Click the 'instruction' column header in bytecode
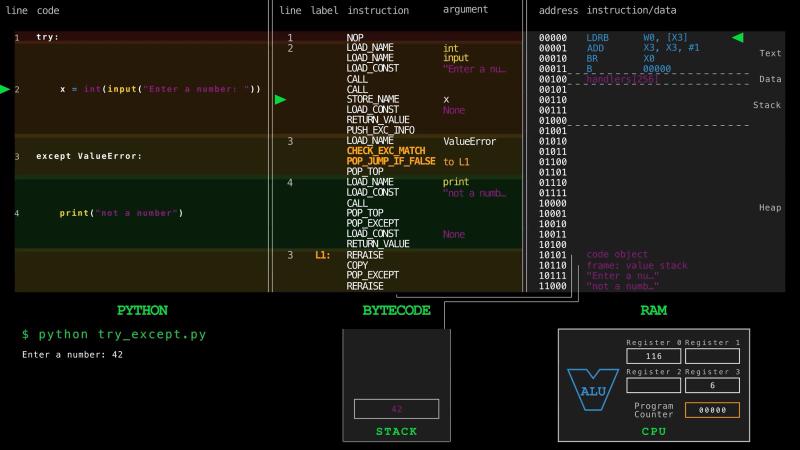This screenshot has height=450, width=800. tap(378, 10)
